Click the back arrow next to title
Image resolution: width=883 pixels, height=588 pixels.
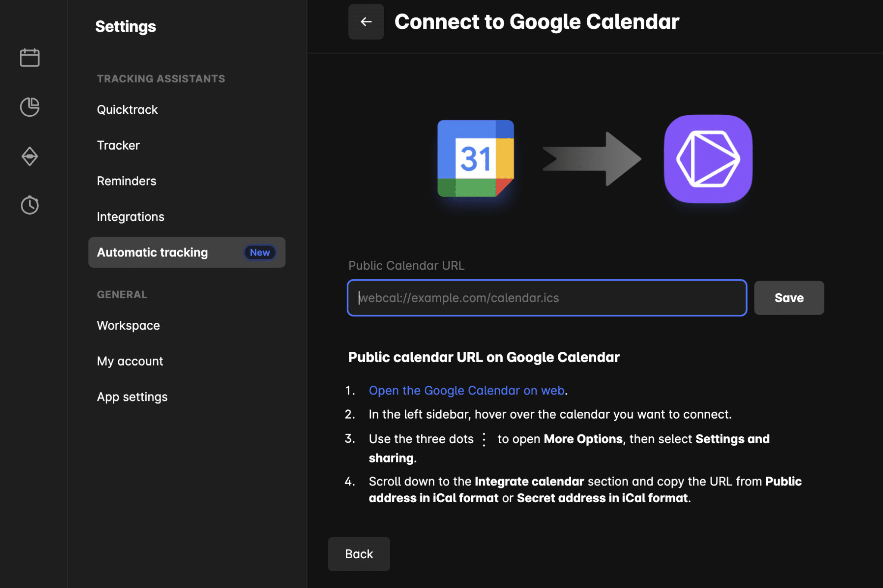(x=366, y=22)
